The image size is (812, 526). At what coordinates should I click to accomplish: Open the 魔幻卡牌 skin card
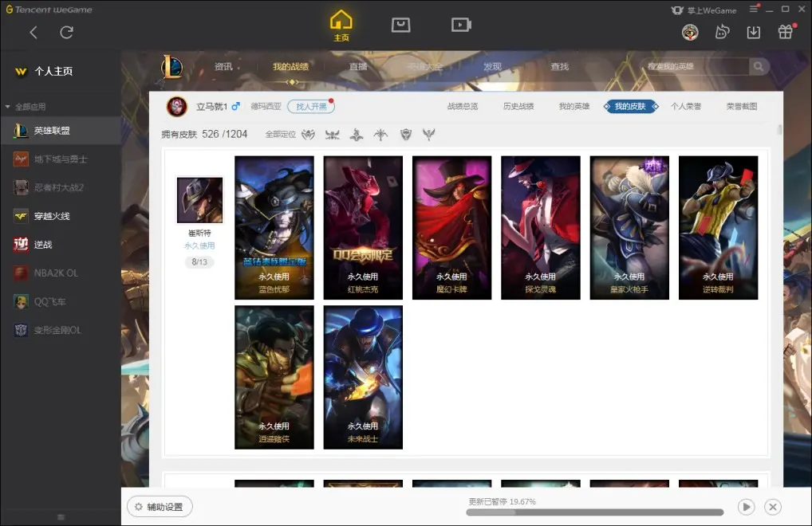(451, 228)
